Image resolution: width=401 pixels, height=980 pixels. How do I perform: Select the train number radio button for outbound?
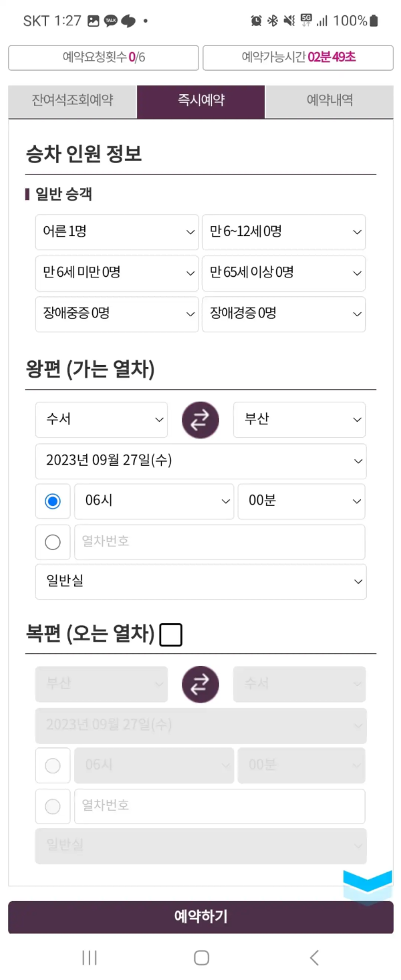point(53,542)
